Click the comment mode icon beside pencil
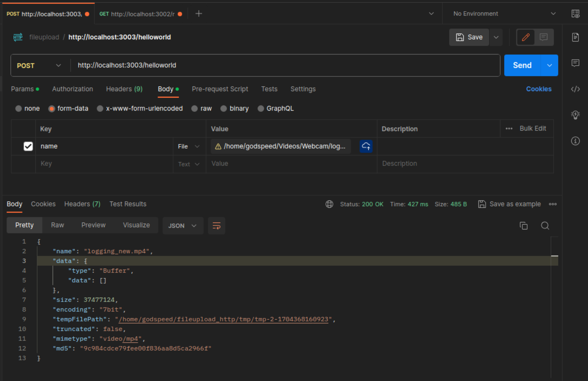Viewport: 588px width, 381px height. point(544,37)
